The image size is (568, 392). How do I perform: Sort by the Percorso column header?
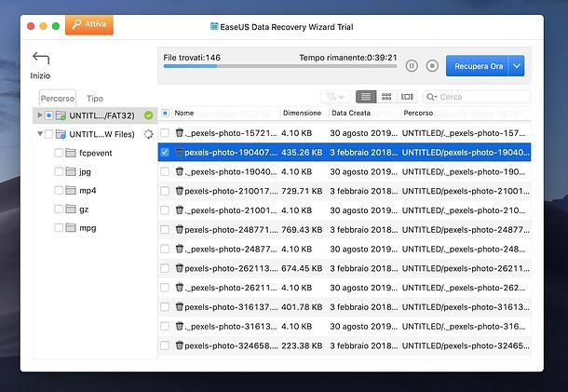pos(418,113)
